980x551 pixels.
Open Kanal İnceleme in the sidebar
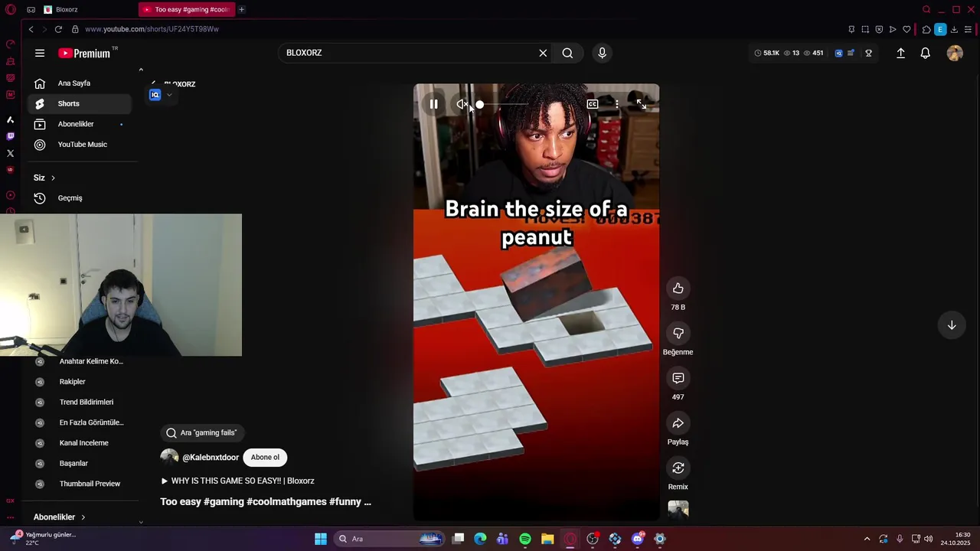click(80, 443)
